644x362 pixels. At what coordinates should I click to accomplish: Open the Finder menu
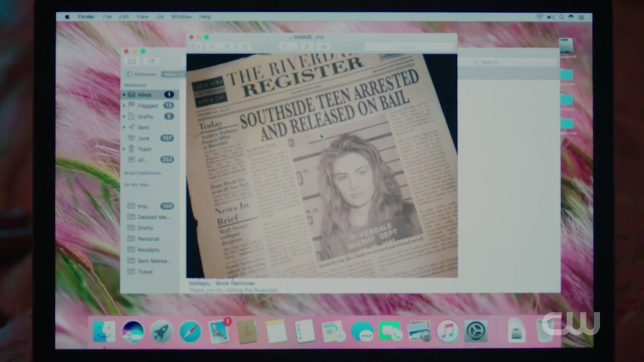(86, 17)
